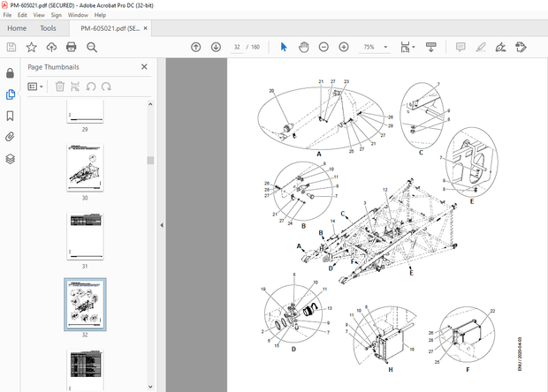Switch to the Tools tab
This screenshot has height=392, width=548.
[x=48, y=28]
